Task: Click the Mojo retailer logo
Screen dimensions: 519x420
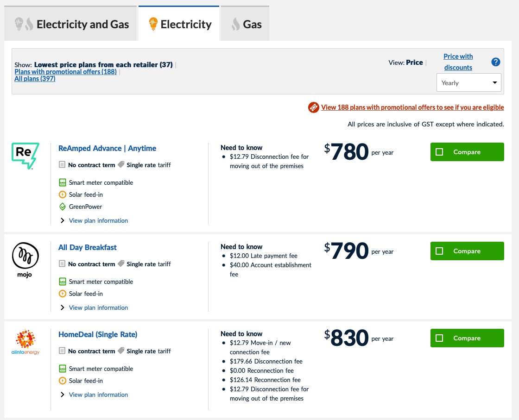Action: click(x=25, y=259)
